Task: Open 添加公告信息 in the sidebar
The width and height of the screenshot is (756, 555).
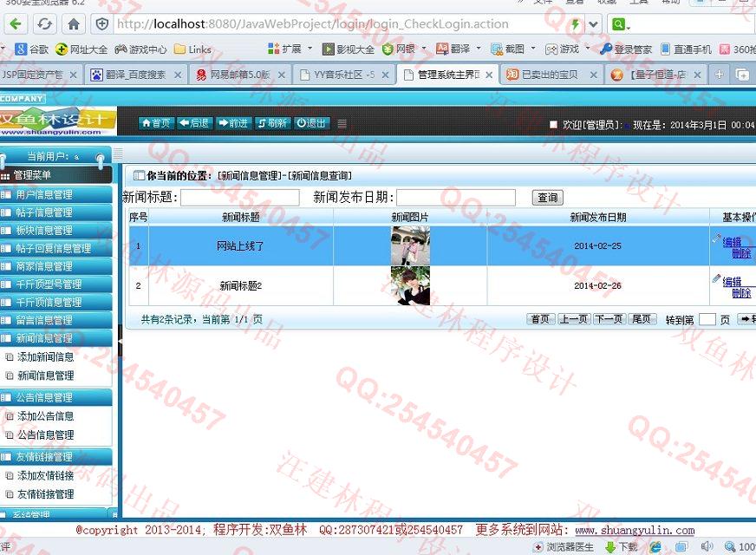Action: coord(45,416)
